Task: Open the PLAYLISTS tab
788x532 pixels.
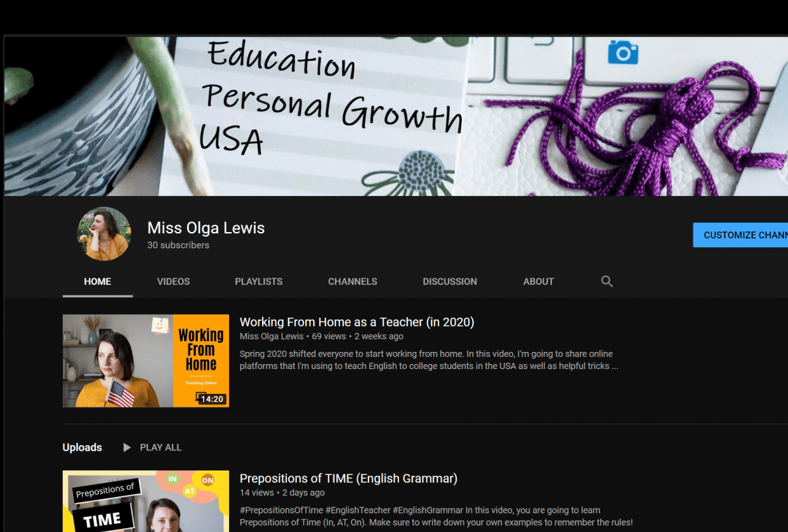Action: (258, 281)
